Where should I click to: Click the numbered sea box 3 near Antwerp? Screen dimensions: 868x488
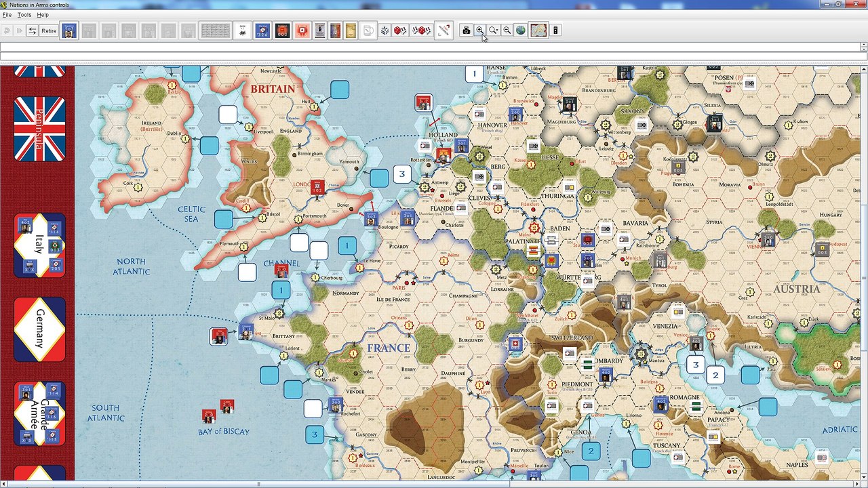click(402, 174)
